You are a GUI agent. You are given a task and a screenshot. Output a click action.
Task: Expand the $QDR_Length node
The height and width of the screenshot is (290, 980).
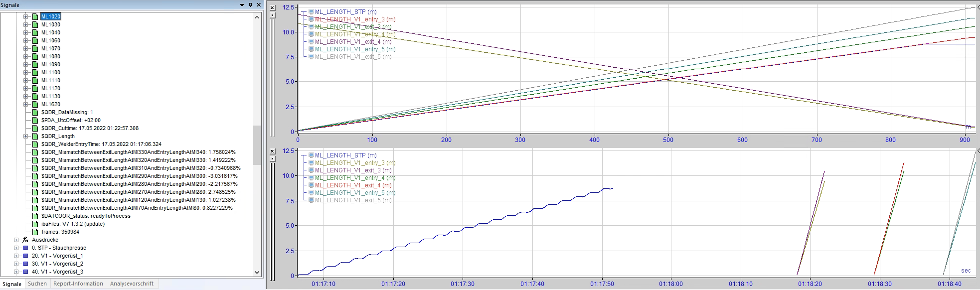(x=25, y=136)
